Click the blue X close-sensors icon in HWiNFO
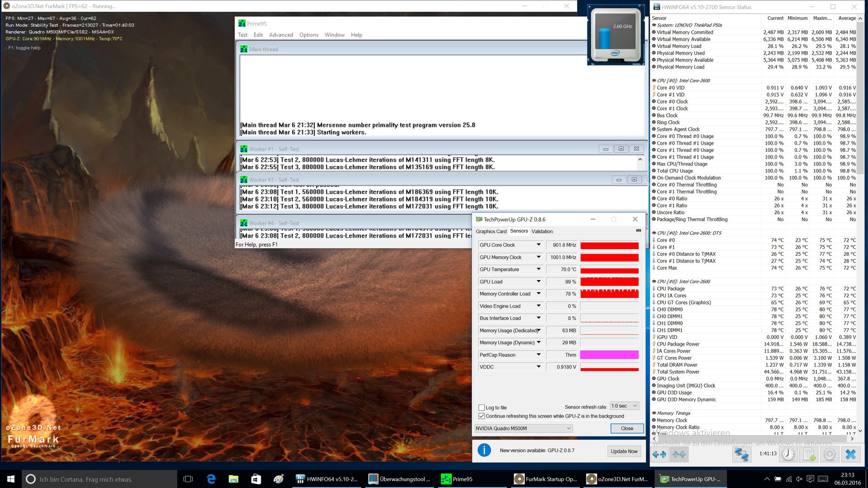The width and height of the screenshot is (868, 488). (x=850, y=454)
